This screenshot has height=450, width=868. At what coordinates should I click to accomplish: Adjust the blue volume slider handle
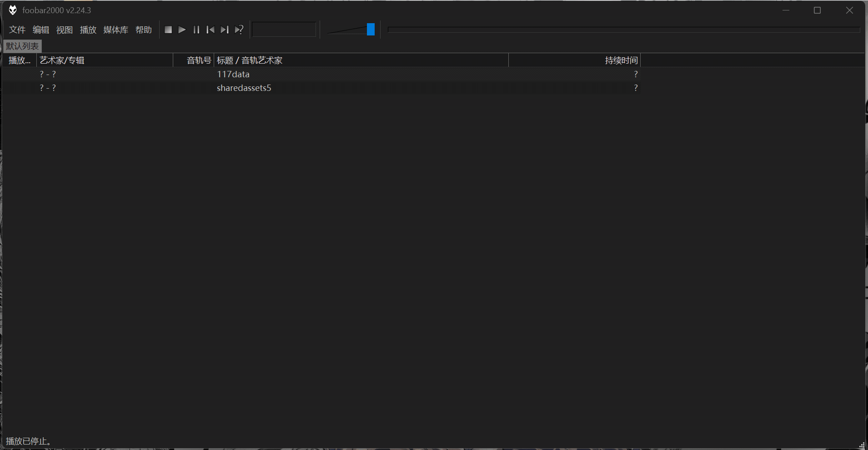[x=371, y=29]
